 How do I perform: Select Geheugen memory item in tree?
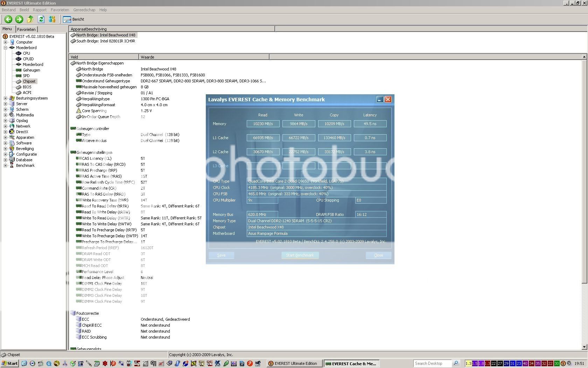(28, 70)
